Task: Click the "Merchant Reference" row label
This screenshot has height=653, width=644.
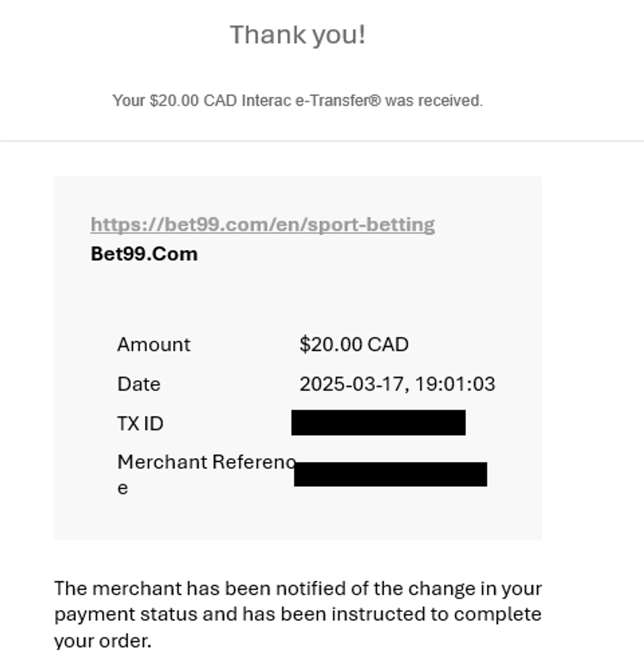Action: click(205, 462)
